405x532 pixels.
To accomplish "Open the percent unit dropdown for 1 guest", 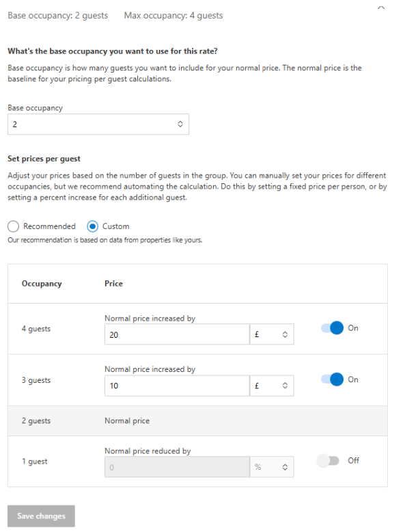I will (272, 467).
